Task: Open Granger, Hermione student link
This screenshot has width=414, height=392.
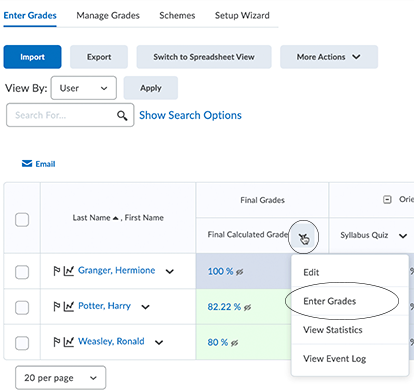Action: click(116, 270)
